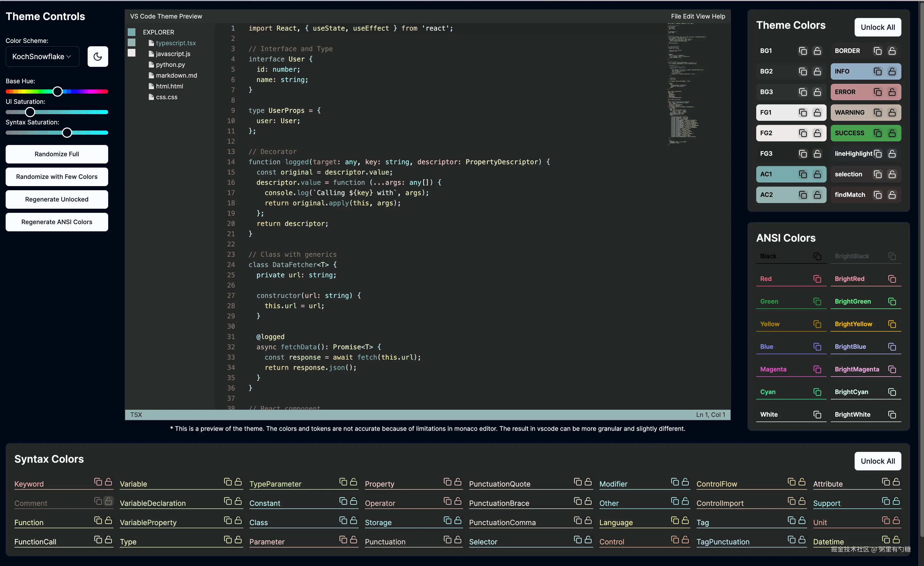Open the KochSnowflake color scheme dropdown
Image resolution: width=924 pixels, height=566 pixels.
pos(42,57)
